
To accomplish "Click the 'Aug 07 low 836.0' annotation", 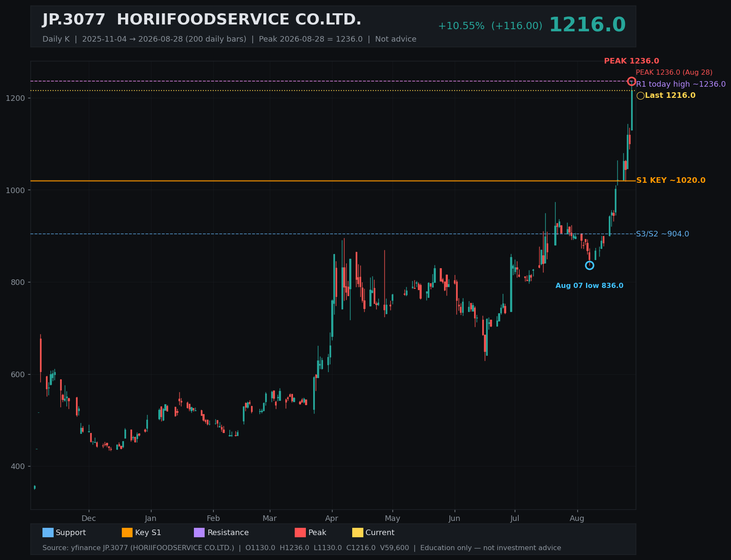I will point(589,286).
